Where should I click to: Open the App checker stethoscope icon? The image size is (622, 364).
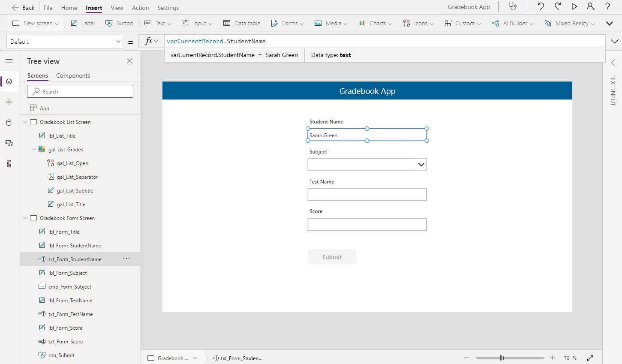click(x=513, y=6)
